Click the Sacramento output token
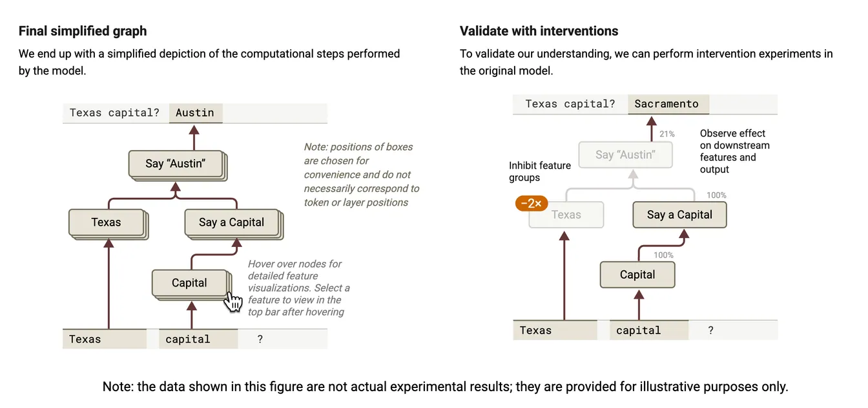The height and width of the screenshot is (408, 868). (668, 104)
